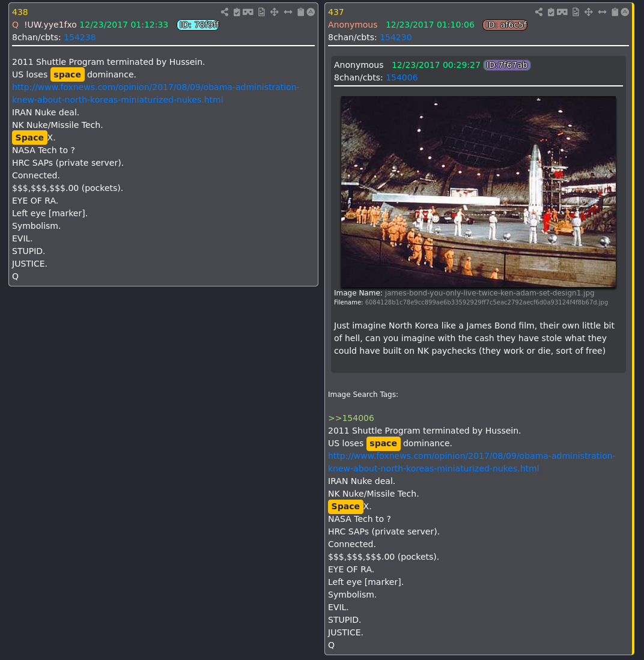Click horizontal double-arrow icon on post 437
Screen dimensions: 644x660
(x=603, y=12)
